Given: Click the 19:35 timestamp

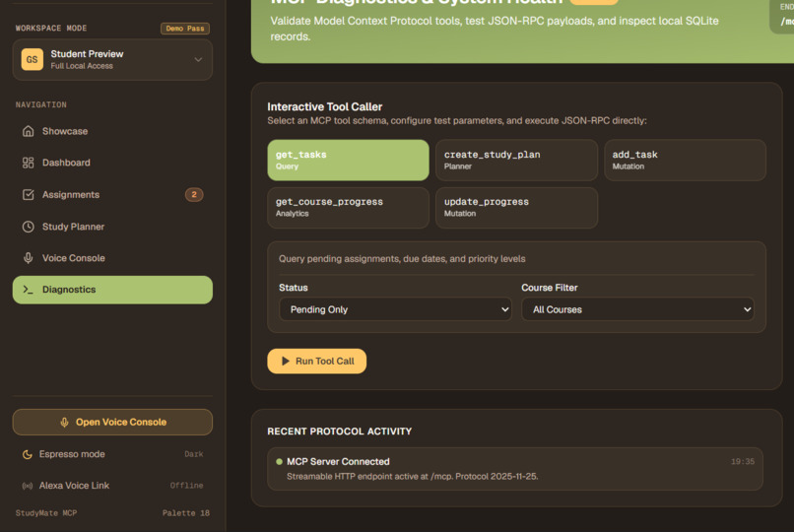Looking at the screenshot, I should 743,462.
